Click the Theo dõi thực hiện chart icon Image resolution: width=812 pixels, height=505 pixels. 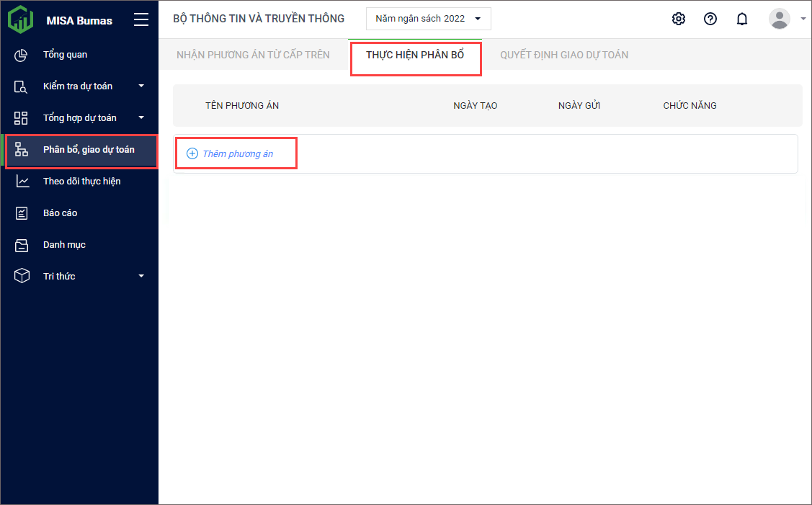[22, 182]
